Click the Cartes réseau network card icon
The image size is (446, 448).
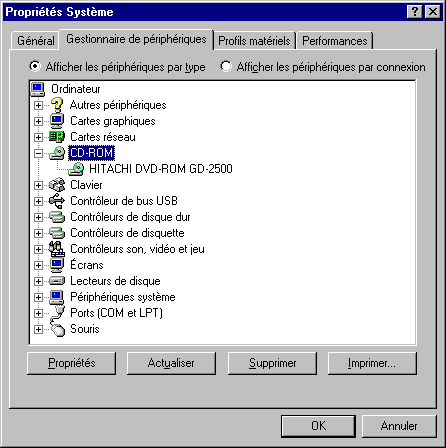tap(57, 137)
